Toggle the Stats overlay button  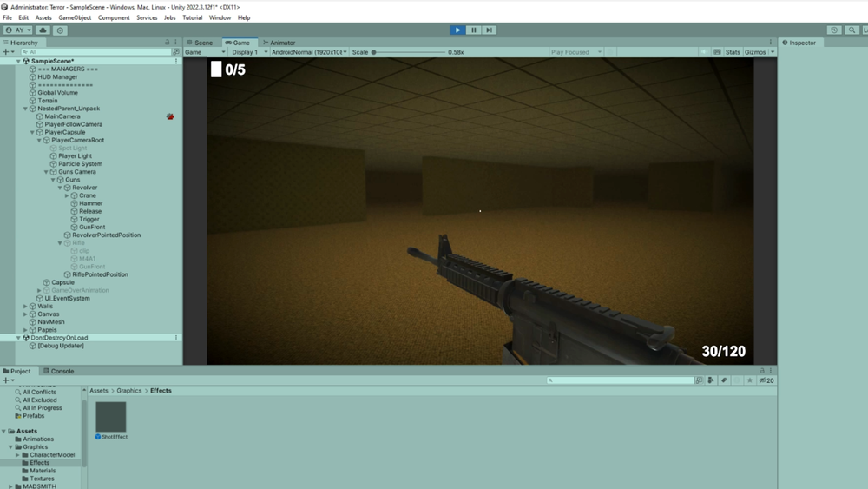(733, 52)
